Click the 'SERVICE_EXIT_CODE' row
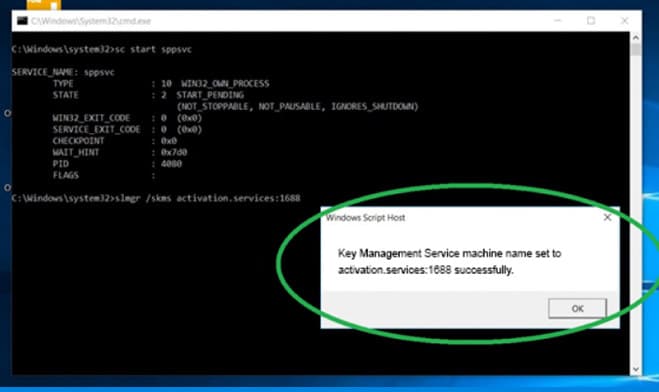Viewport: 659px width, 392px height. point(127,129)
